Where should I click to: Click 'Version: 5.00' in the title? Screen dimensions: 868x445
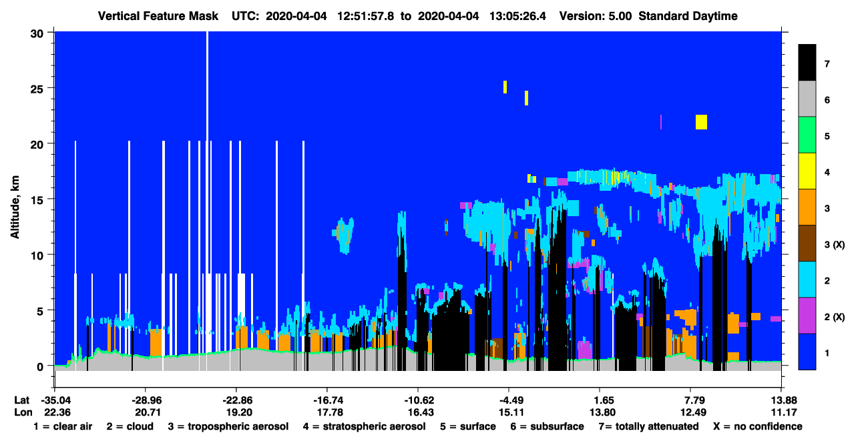pyautogui.click(x=597, y=16)
